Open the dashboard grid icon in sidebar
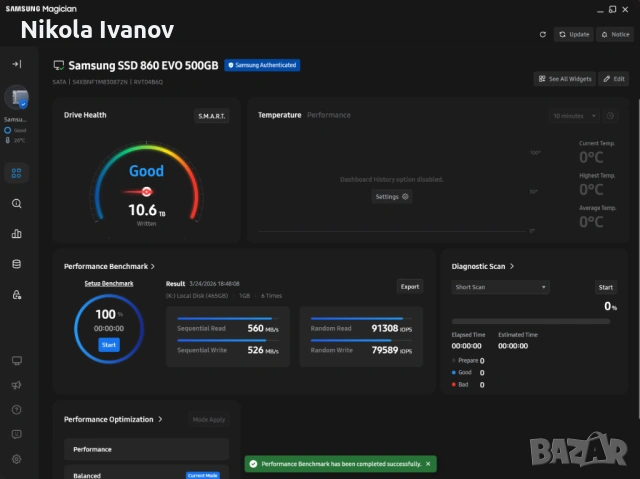Viewport: 640px width, 479px height. 16,173
